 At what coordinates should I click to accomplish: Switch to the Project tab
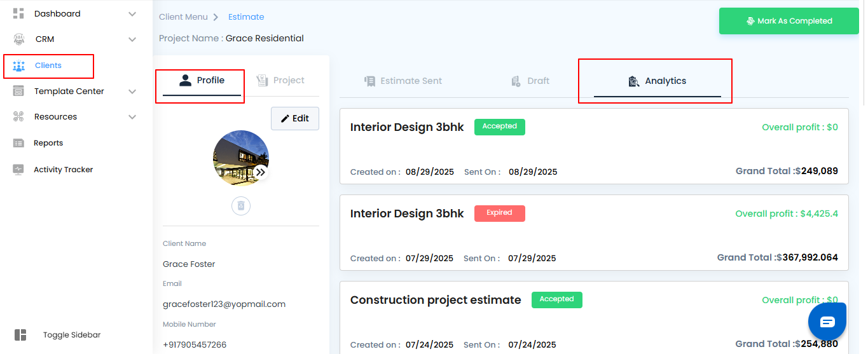(280, 80)
